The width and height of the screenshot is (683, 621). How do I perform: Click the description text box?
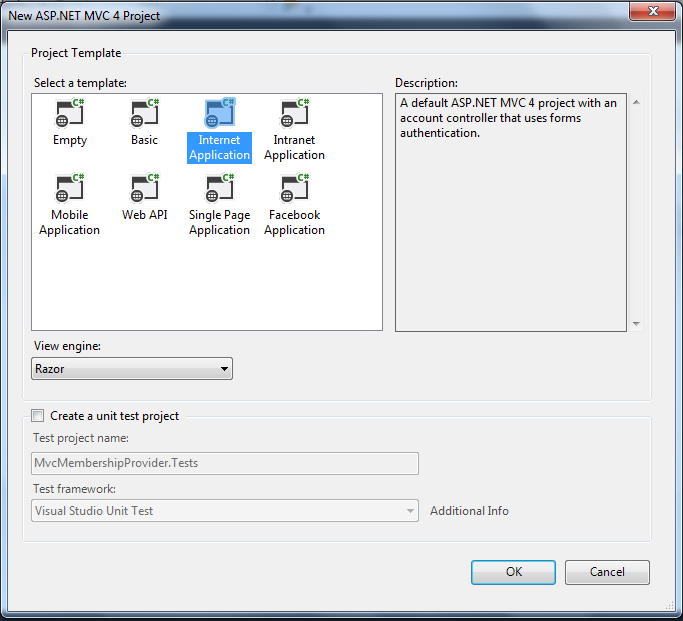point(511,212)
